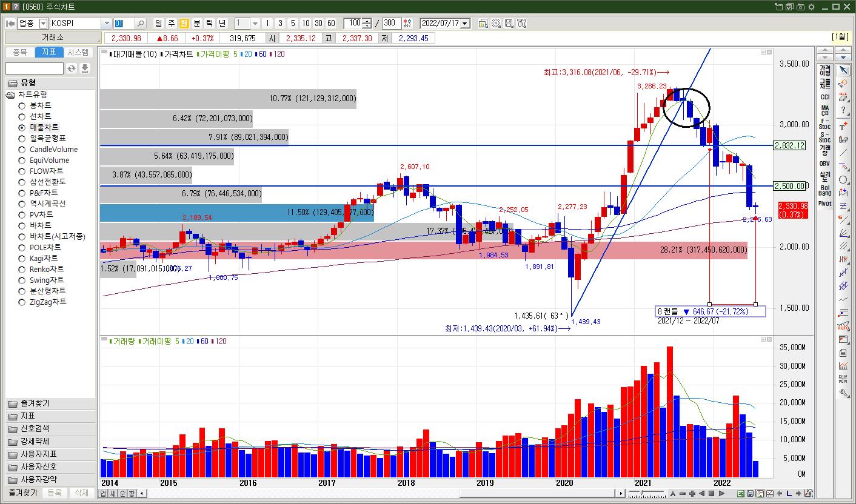Screen dimensions: 856x504
Task: Select the arrow cursor drawing tool
Action: (x=843, y=70)
